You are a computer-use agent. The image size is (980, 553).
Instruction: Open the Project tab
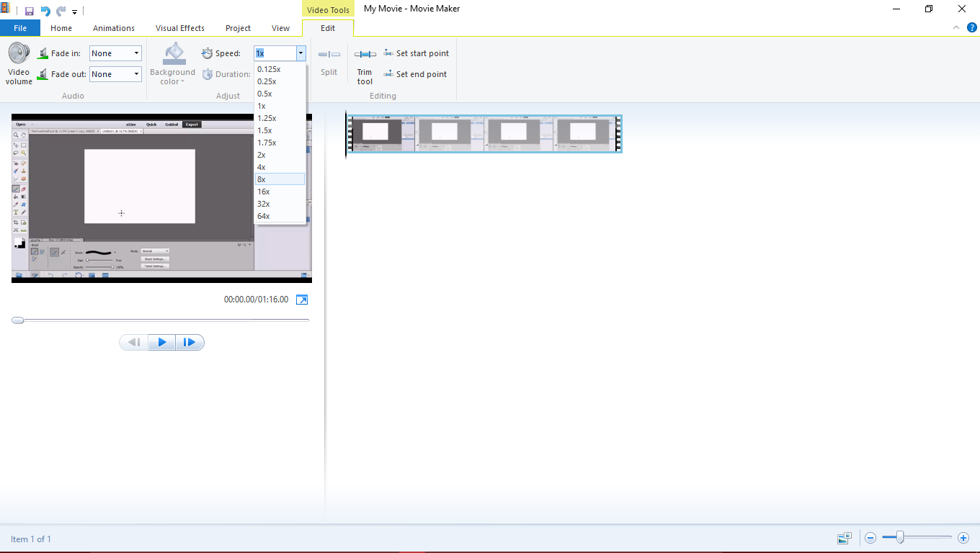238,28
